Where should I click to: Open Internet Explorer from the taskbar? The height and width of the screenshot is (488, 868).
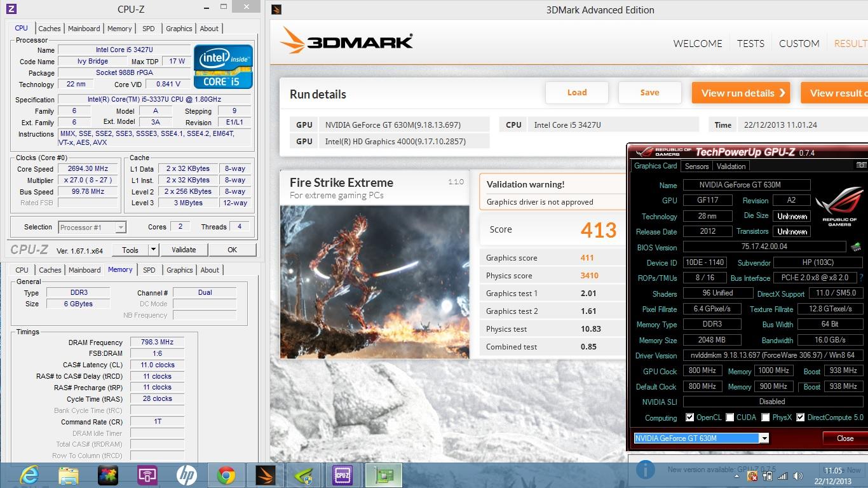click(x=29, y=475)
